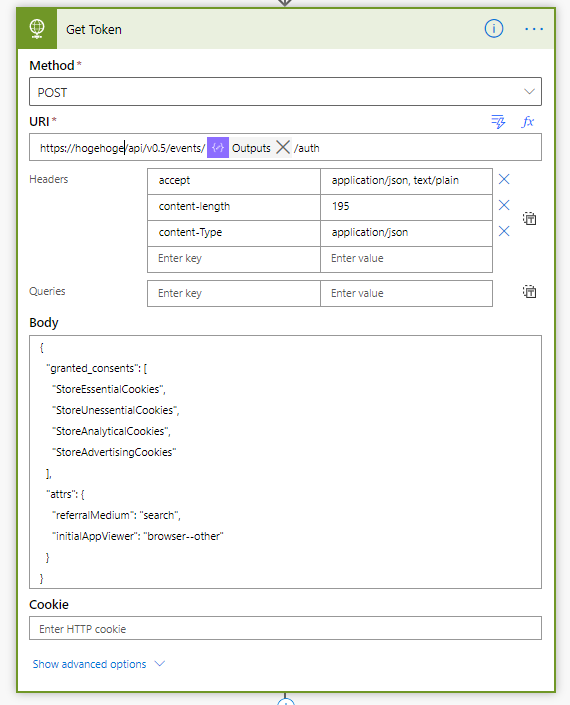Screen dimensions: 570x705
Task: Select the 195 header value cell
Action: pyautogui.click(x=406, y=207)
